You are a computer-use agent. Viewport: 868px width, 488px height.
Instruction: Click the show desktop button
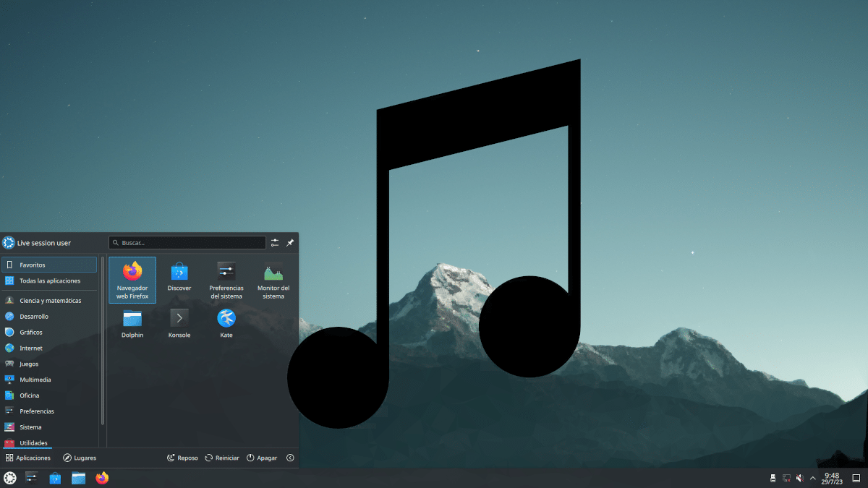point(856,478)
